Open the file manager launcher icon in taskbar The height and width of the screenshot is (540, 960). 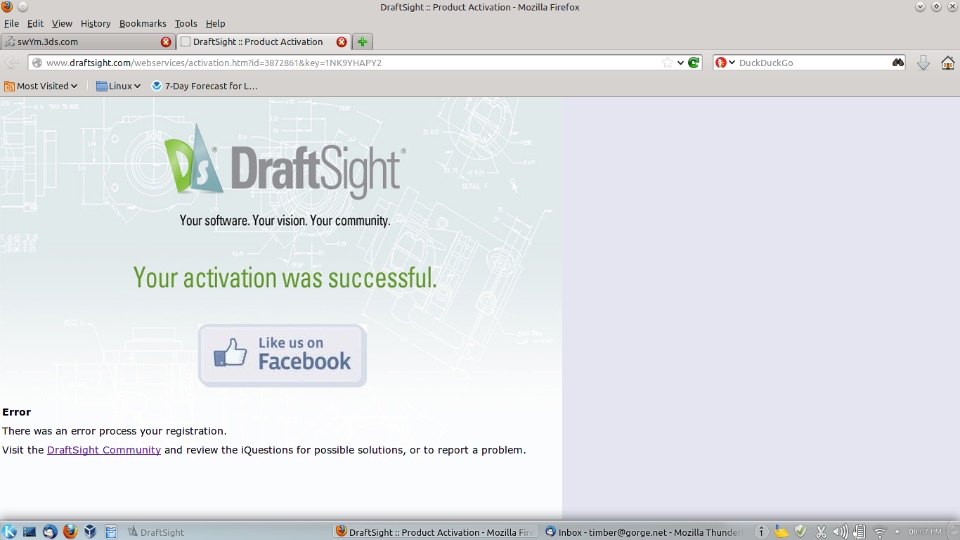click(111, 531)
